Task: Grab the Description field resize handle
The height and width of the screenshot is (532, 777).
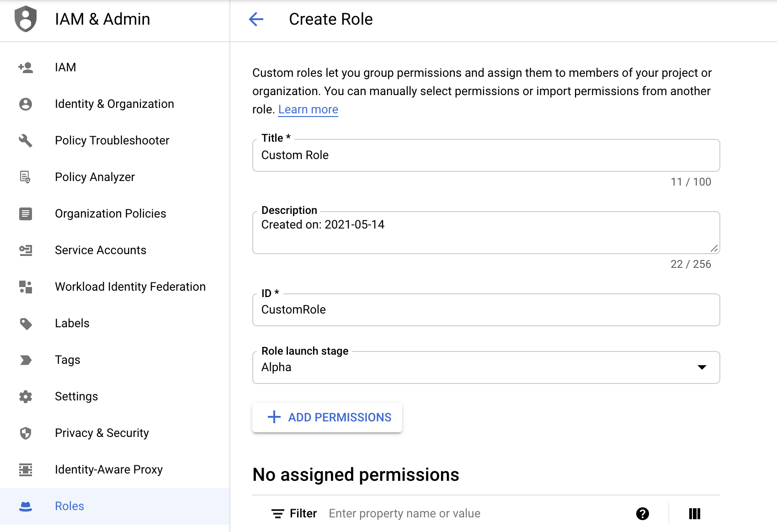Action: coord(714,248)
